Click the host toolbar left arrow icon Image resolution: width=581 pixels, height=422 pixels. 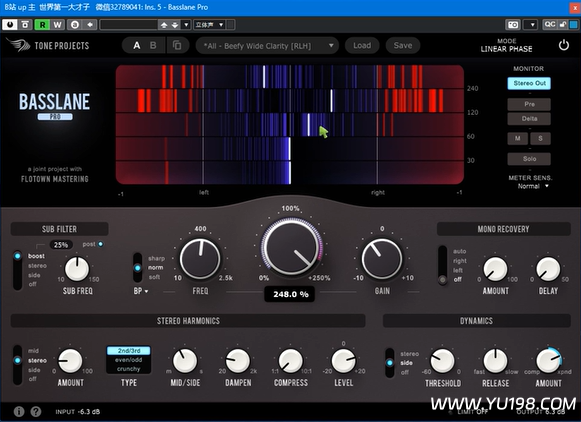[90, 25]
